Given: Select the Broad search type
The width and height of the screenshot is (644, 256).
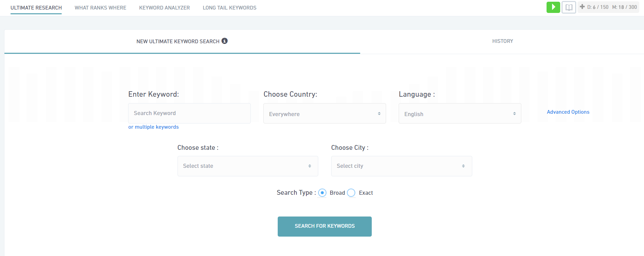Looking at the screenshot, I should point(322,193).
